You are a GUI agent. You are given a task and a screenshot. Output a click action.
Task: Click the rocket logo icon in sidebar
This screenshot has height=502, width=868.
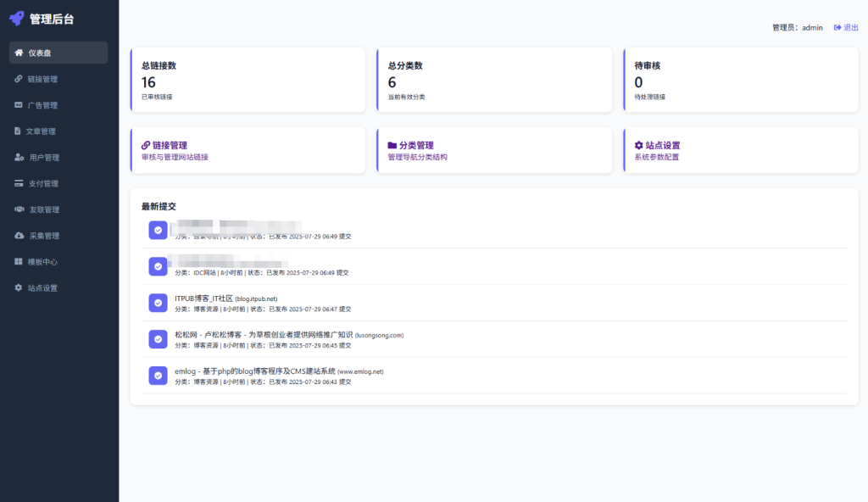17,18
